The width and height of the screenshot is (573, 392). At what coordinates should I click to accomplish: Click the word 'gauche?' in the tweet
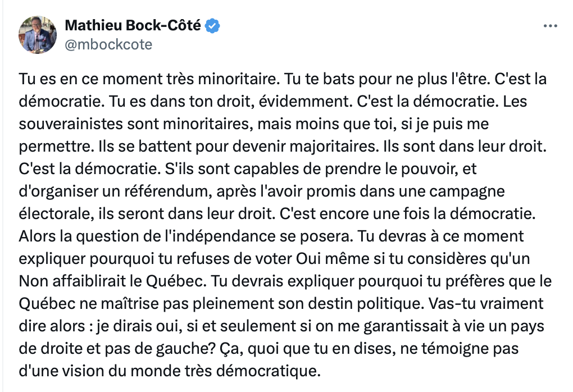(x=185, y=349)
